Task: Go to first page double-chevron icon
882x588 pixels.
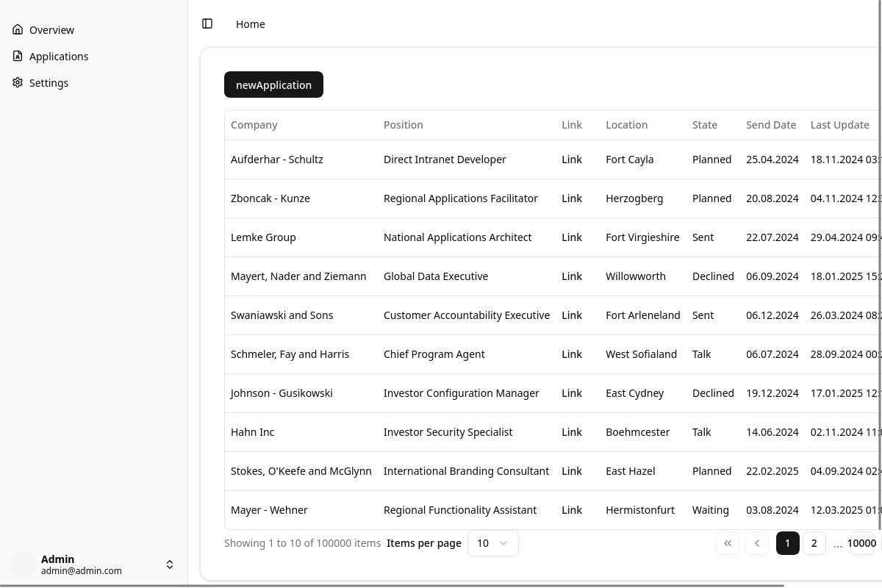Action: pos(727,543)
